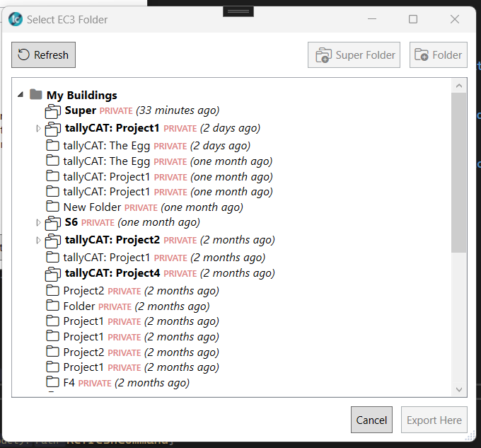
Task: Collapse the My Buildings root node
Action: point(20,95)
